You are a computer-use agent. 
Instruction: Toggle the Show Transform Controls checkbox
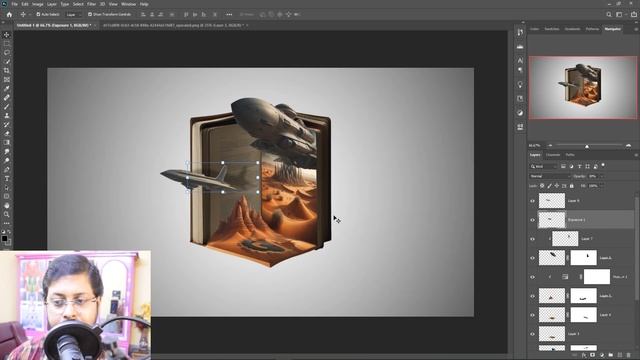[x=90, y=14]
